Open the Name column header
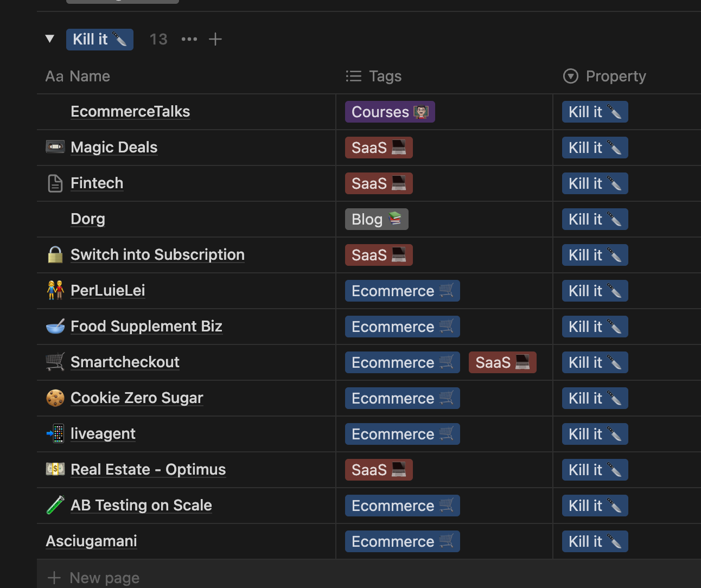Image resolution: width=701 pixels, height=588 pixels. [x=78, y=76]
